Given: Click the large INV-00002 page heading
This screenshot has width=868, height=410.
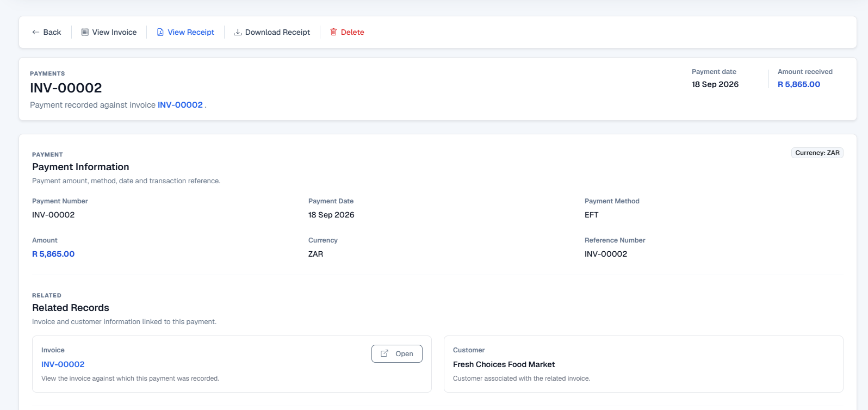Looking at the screenshot, I should tap(66, 88).
